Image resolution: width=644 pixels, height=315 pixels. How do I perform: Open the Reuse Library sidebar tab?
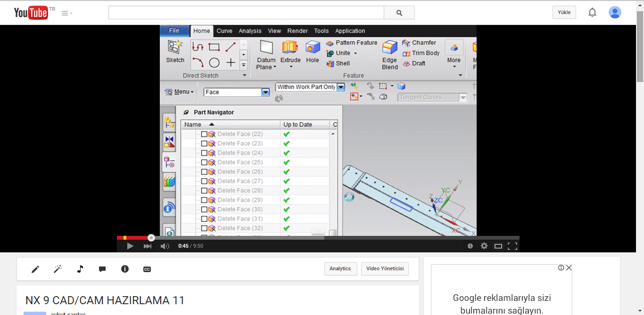[169, 182]
